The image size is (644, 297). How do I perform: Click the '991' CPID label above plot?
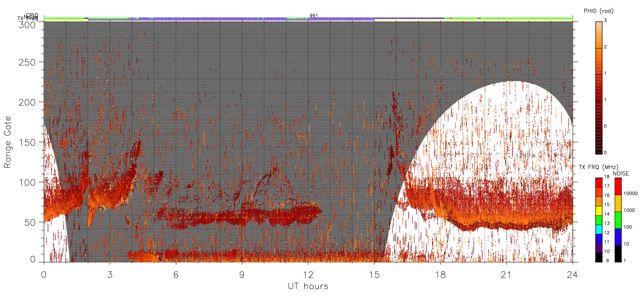click(x=314, y=16)
